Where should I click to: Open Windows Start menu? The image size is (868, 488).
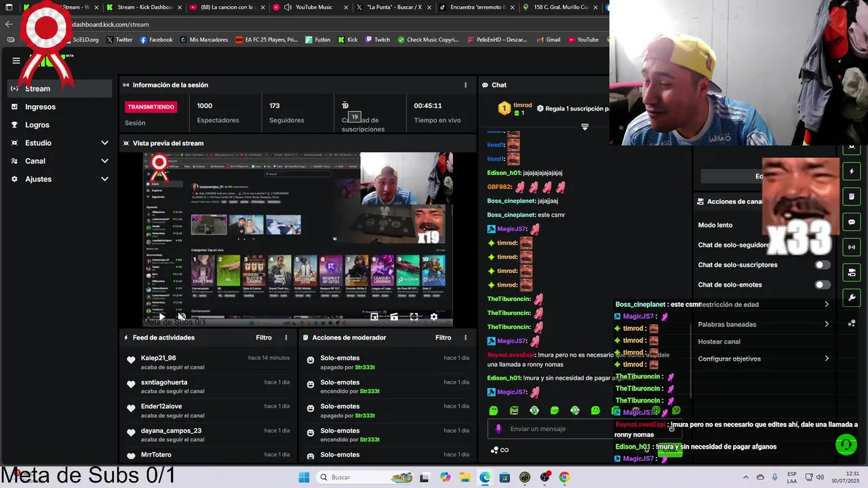coord(303,477)
